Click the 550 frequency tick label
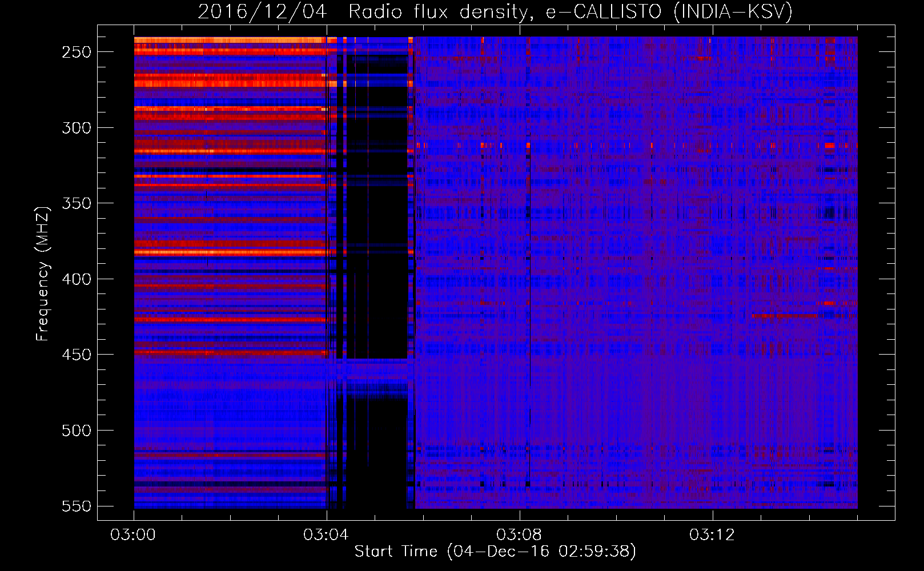Screen dimensions: 924x571 77,506
